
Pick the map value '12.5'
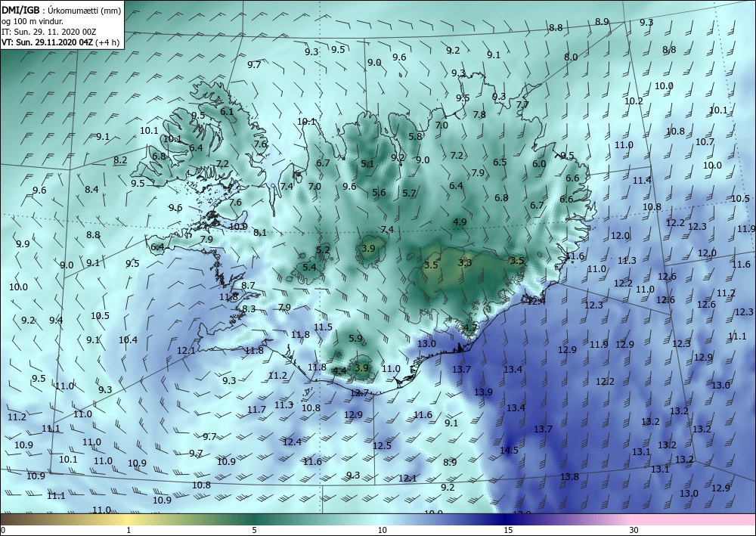[382, 445]
